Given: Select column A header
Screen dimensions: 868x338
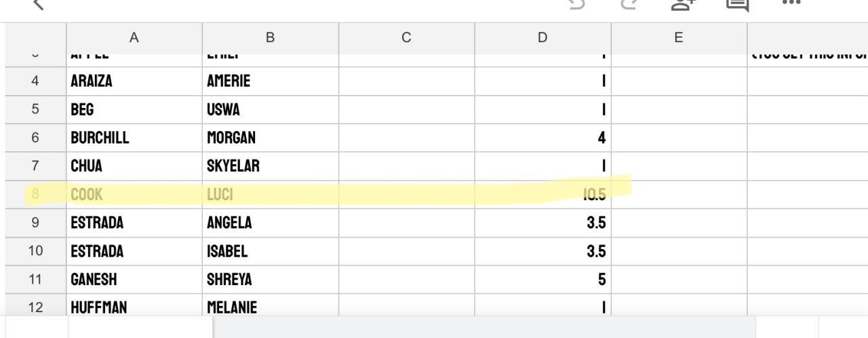Looking at the screenshot, I should 134,38.
